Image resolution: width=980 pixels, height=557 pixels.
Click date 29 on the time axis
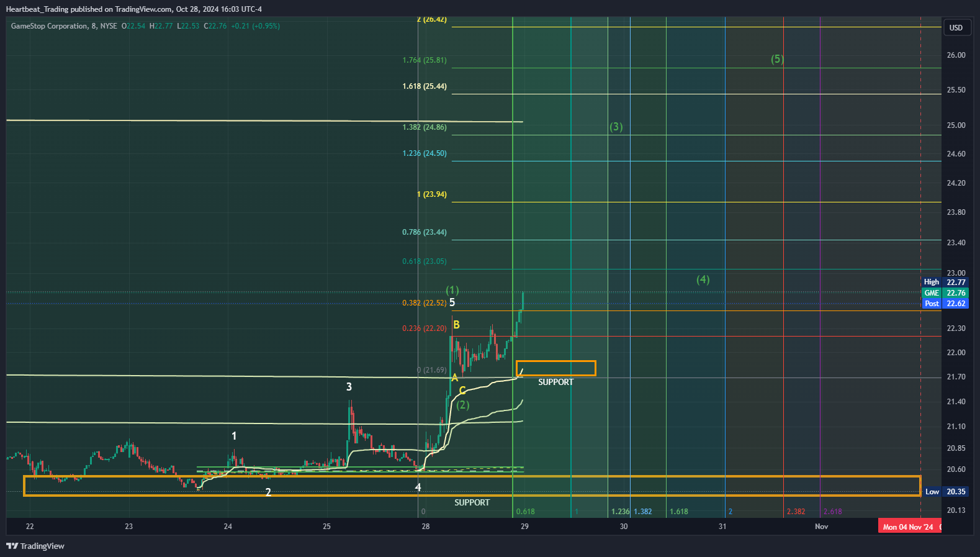pyautogui.click(x=524, y=527)
